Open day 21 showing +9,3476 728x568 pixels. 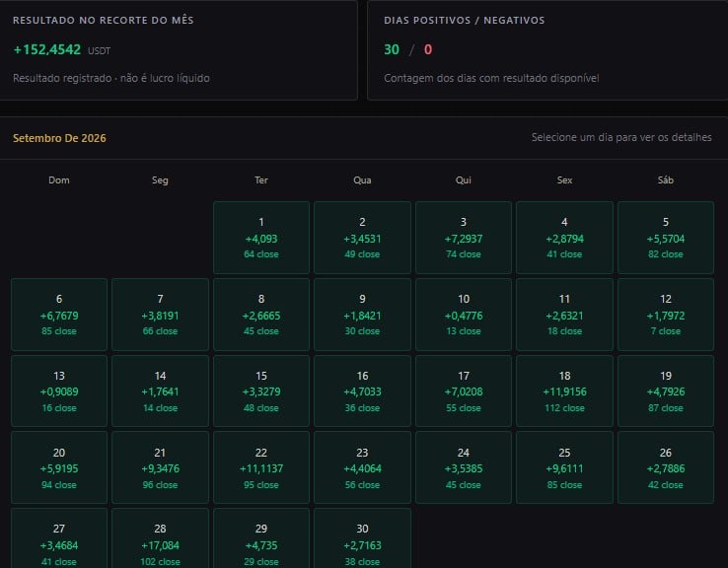(x=160, y=467)
